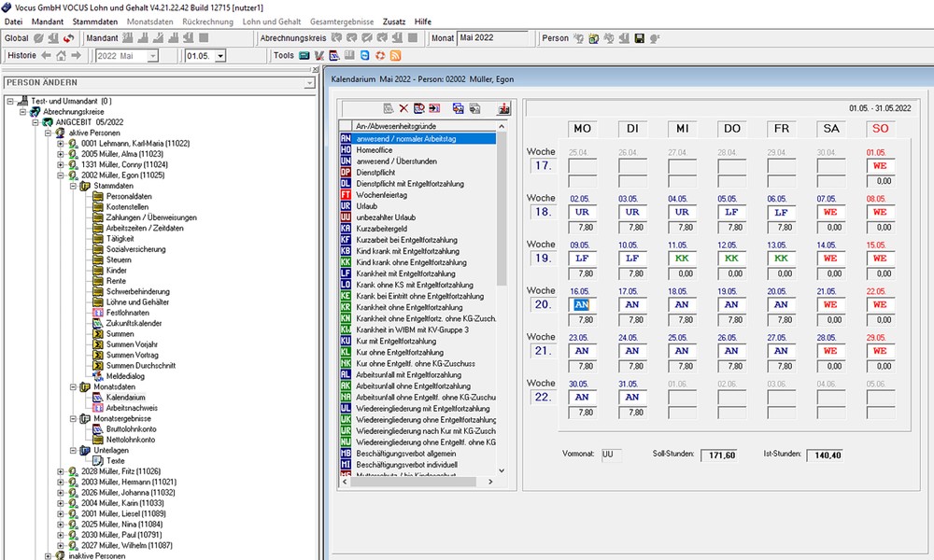Click the Historie back arrow
Image resolution: width=934 pixels, height=560 pixels.
(x=47, y=56)
